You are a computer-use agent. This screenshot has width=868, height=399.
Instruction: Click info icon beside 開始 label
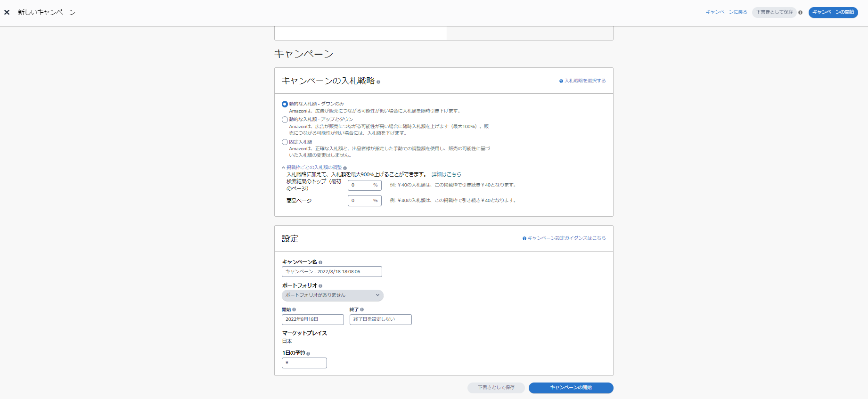tap(294, 309)
